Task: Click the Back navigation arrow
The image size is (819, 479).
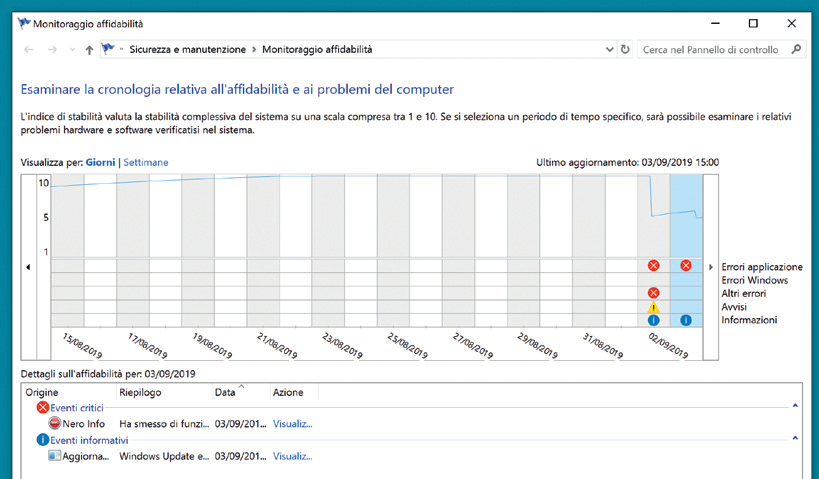Action: (x=29, y=50)
